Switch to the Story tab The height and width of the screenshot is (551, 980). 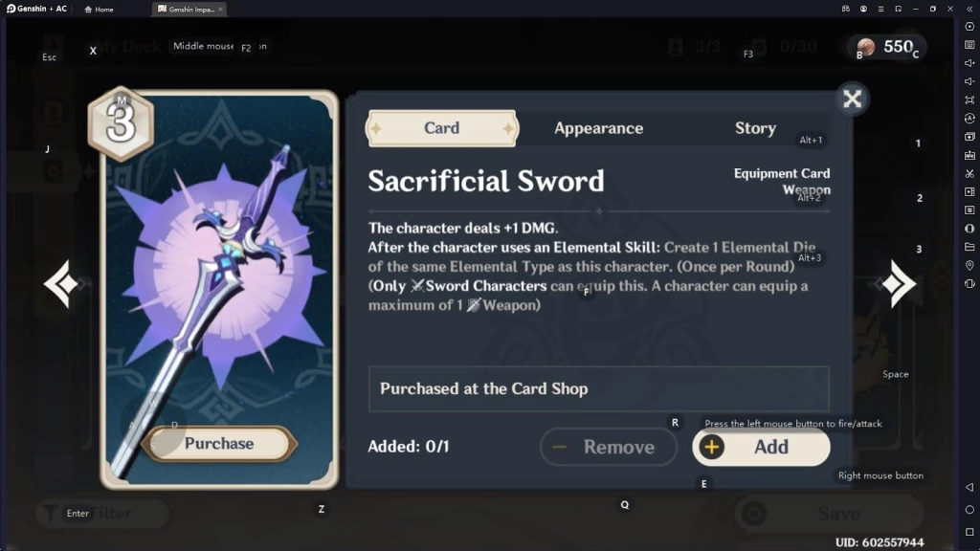click(755, 128)
